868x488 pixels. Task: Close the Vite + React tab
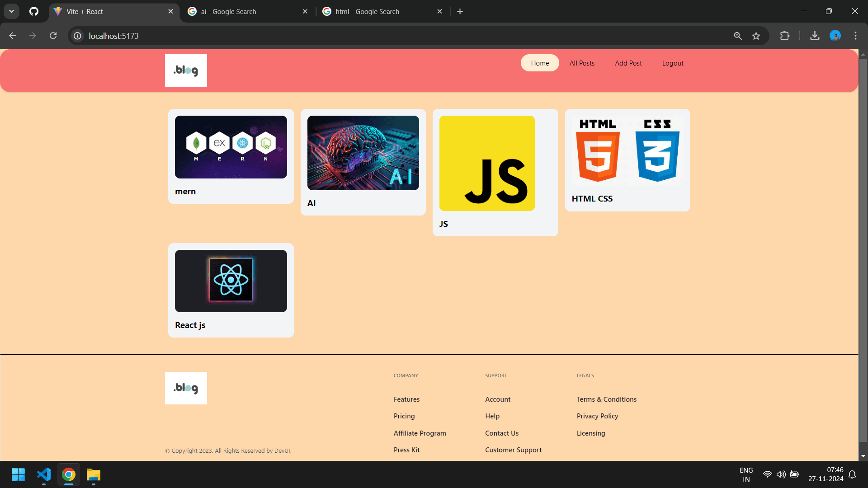pos(170,11)
